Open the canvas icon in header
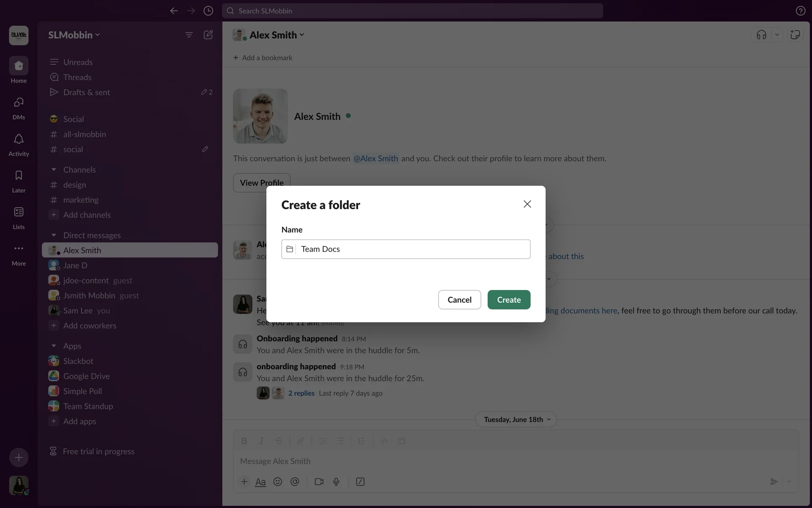Image resolution: width=812 pixels, height=508 pixels. [795, 35]
